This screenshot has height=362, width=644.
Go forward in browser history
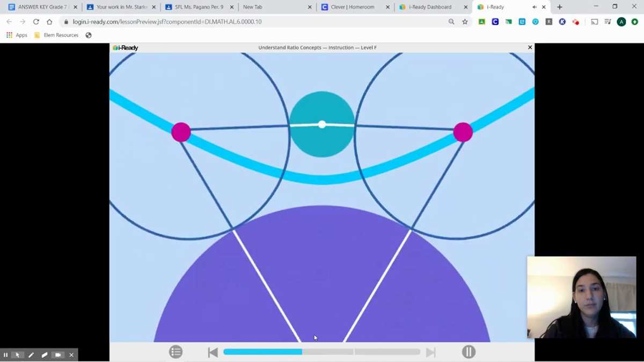[x=23, y=21]
